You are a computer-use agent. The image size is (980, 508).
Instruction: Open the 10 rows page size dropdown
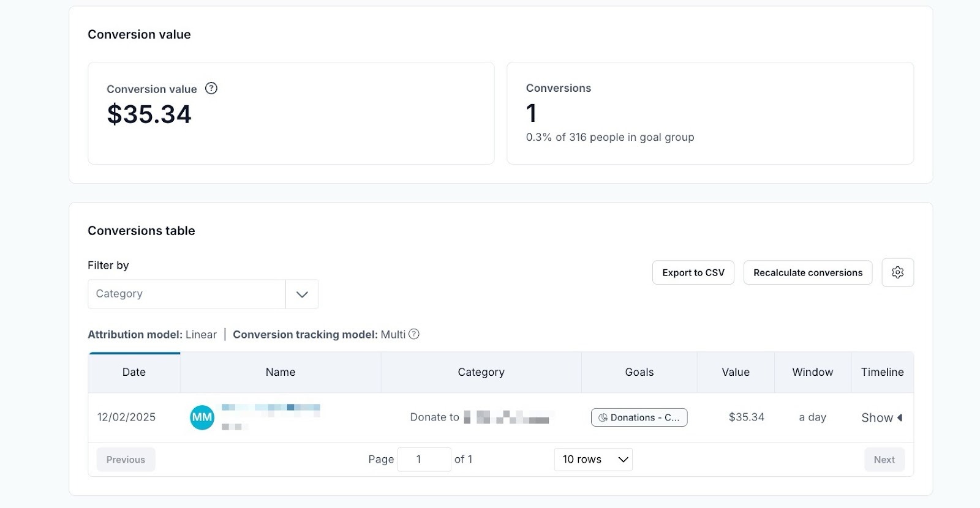pyautogui.click(x=593, y=460)
